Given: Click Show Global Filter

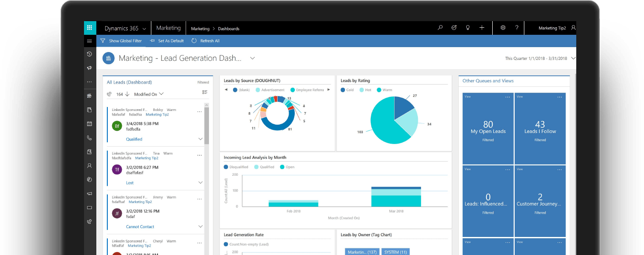Looking at the screenshot, I should [121, 41].
